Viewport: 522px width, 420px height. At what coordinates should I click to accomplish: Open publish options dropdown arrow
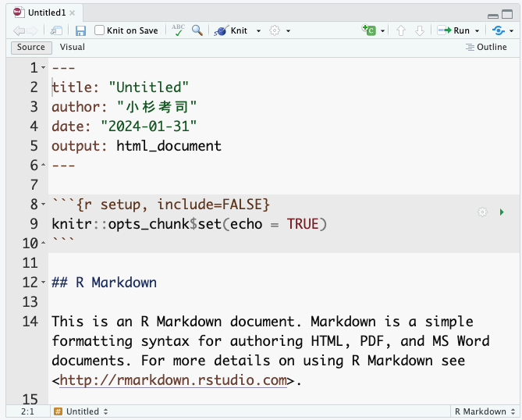click(512, 31)
